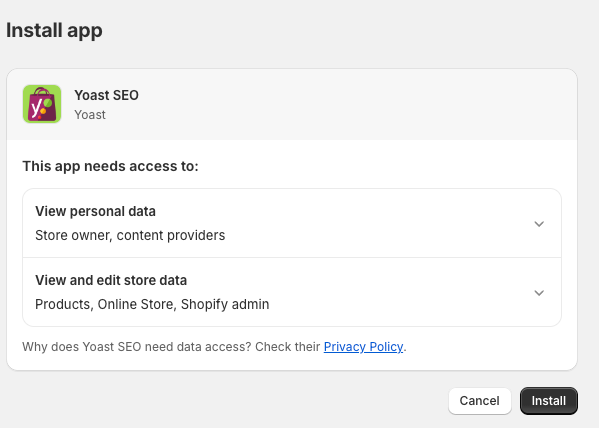Expand the View personal data chevron
This screenshot has width=599, height=428.
point(539,224)
